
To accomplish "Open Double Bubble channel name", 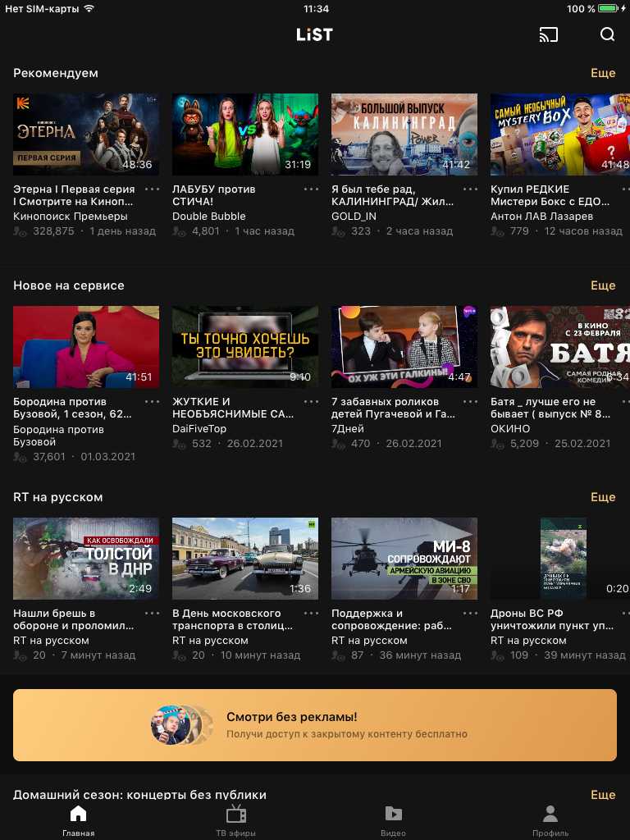I will [209, 217].
